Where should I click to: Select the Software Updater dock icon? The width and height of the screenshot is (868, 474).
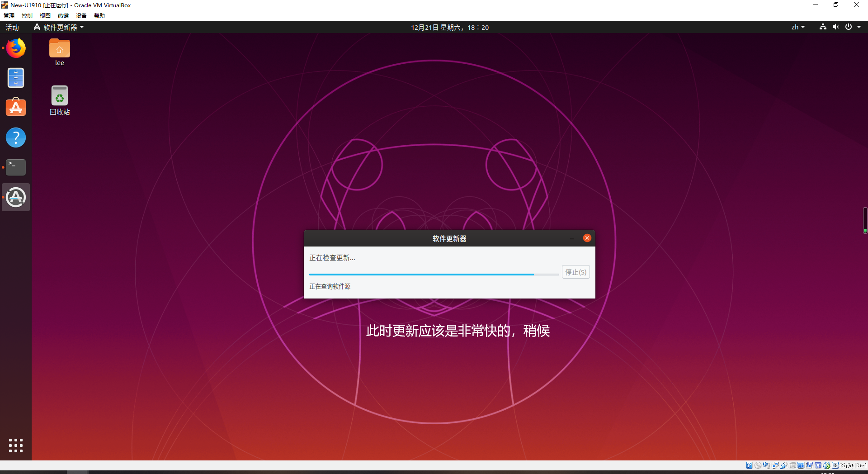(x=15, y=197)
